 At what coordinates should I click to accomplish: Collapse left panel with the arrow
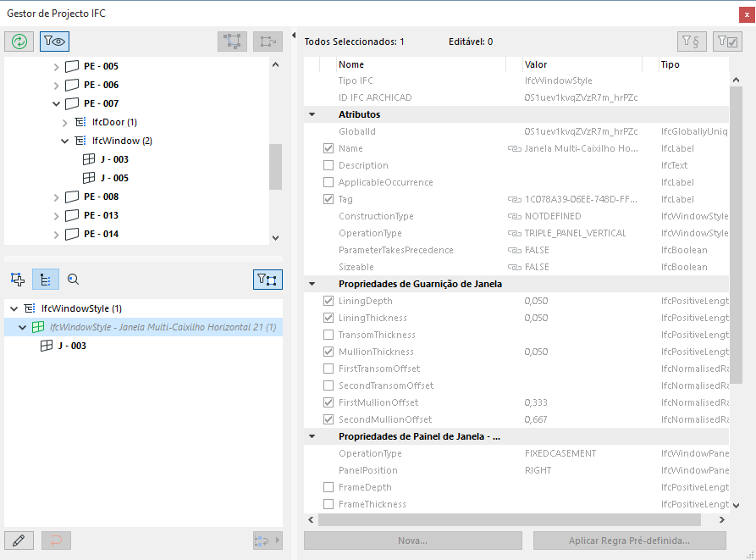pyautogui.click(x=294, y=35)
